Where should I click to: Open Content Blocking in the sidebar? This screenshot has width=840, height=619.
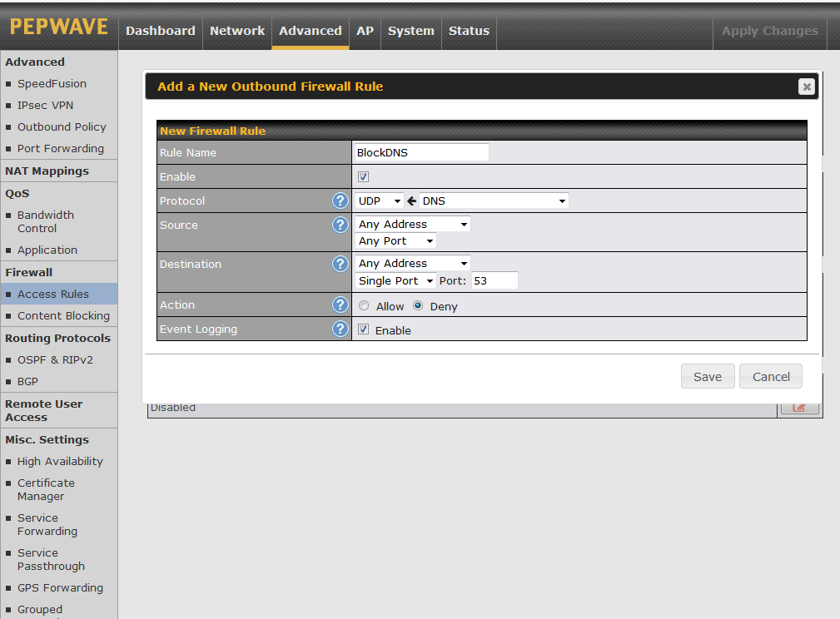62,315
